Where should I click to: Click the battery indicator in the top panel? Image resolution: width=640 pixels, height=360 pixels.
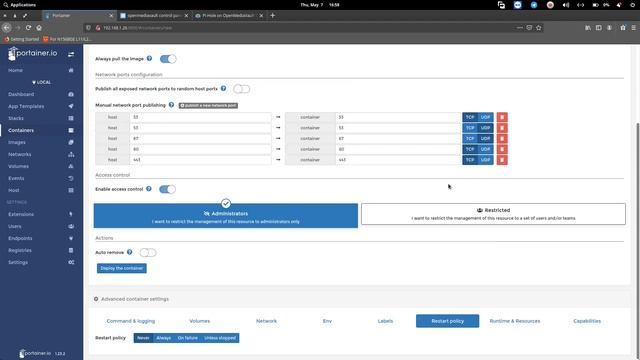(x=595, y=5)
